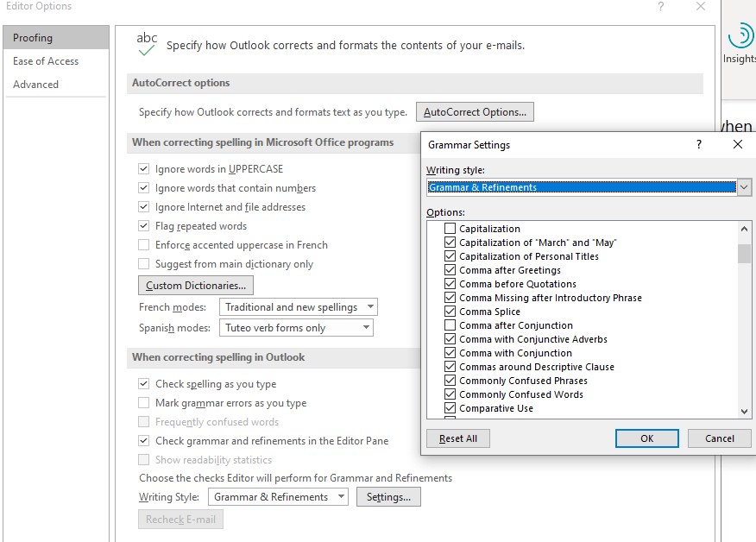756x542 pixels.
Task: Uncheck Comma after Greetings option
Action: click(450, 269)
